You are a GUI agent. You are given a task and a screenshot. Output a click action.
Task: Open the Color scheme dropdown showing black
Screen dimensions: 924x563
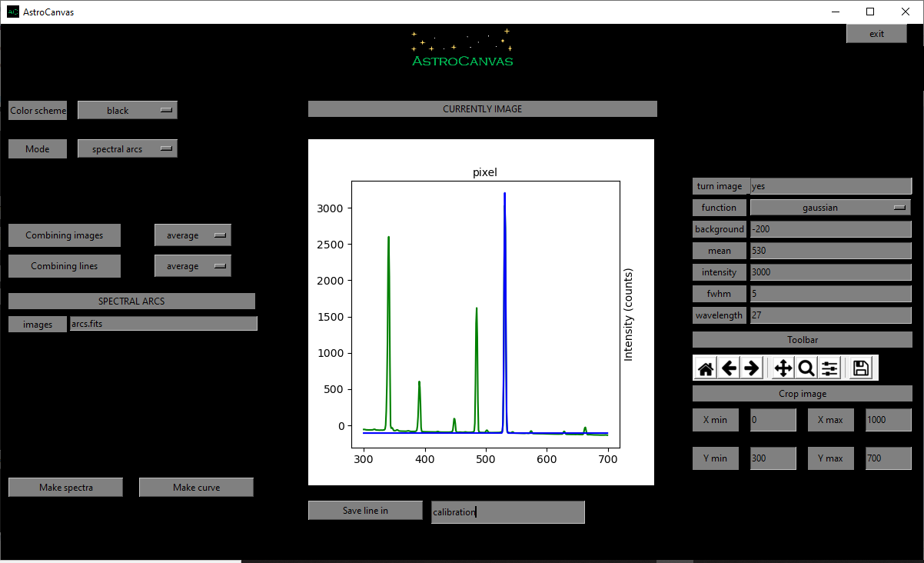(128, 110)
